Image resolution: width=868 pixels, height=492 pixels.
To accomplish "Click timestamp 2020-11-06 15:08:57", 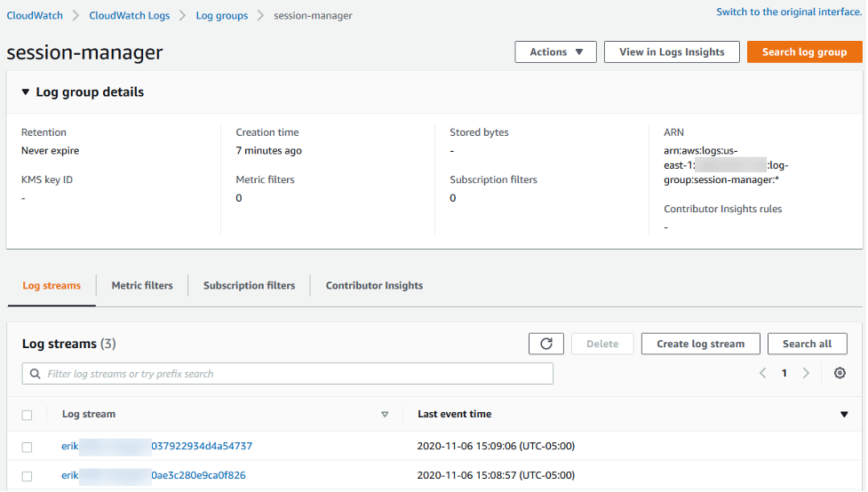I will [496, 475].
